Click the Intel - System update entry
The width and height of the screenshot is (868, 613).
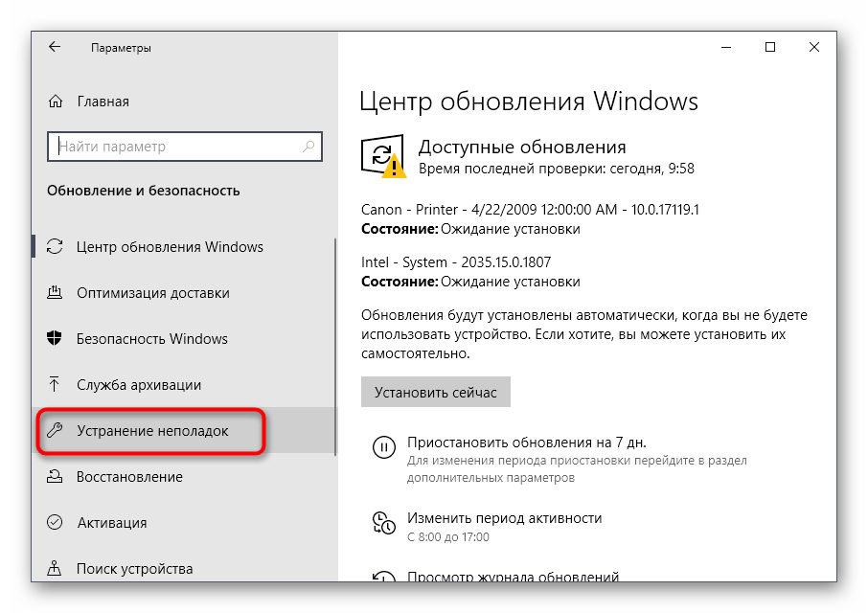coord(456,262)
